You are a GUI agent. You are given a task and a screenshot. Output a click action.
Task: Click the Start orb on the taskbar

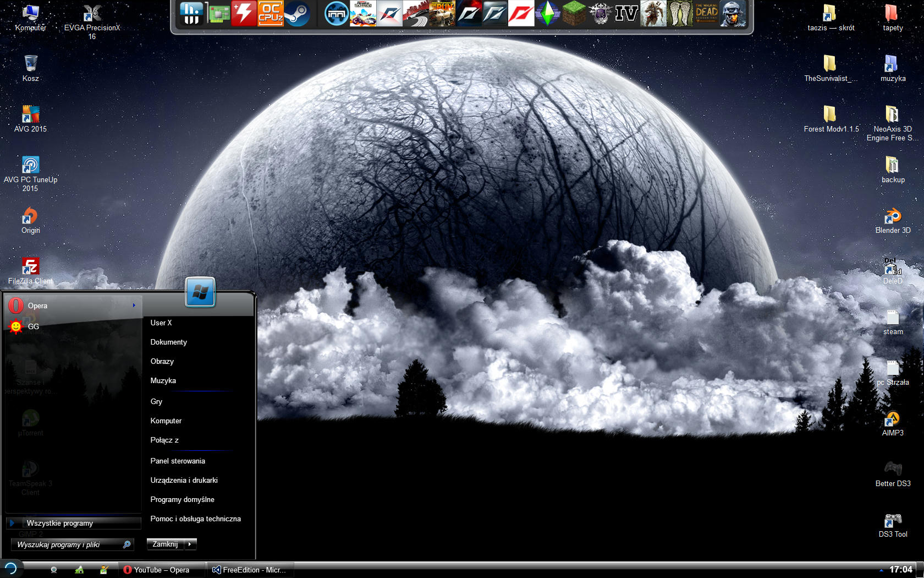click(x=10, y=569)
